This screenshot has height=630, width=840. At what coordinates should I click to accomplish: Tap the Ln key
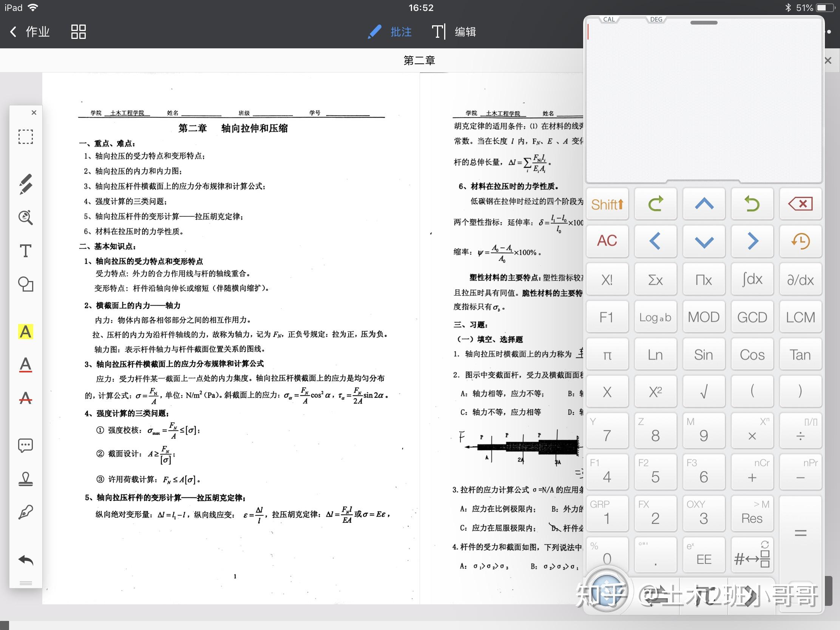pos(655,354)
